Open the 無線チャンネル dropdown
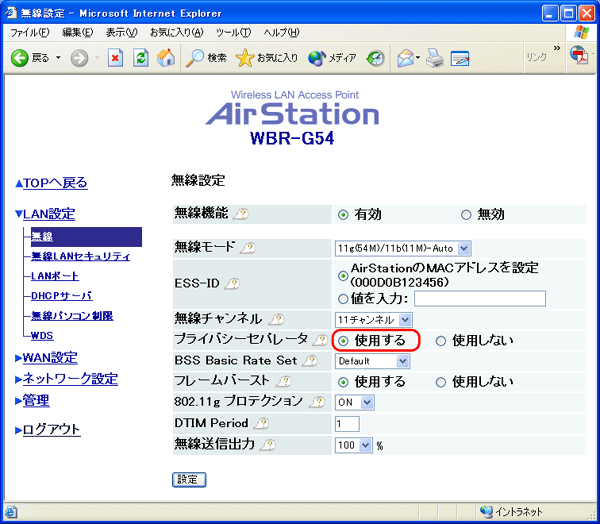This screenshot has width=600, height=524. tap(373, 320)
